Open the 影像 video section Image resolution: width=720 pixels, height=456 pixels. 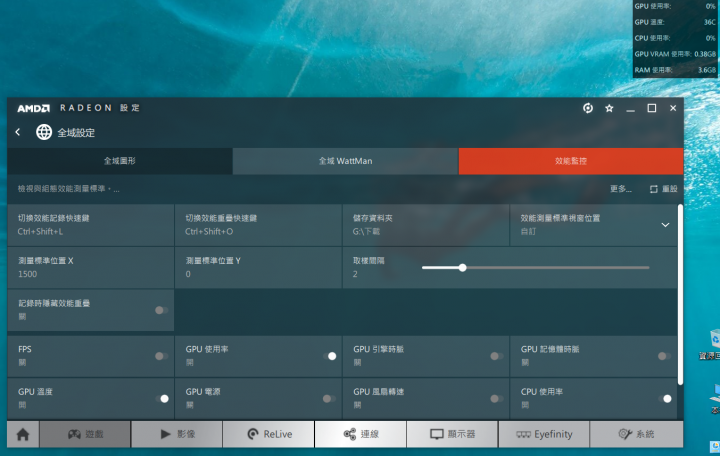(x=177, y=434)
